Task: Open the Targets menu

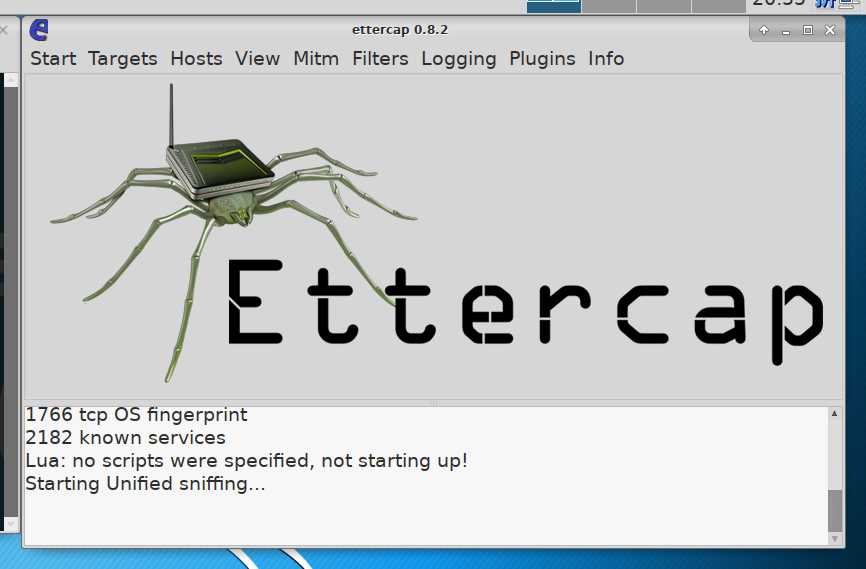Action: click(123, 59)
